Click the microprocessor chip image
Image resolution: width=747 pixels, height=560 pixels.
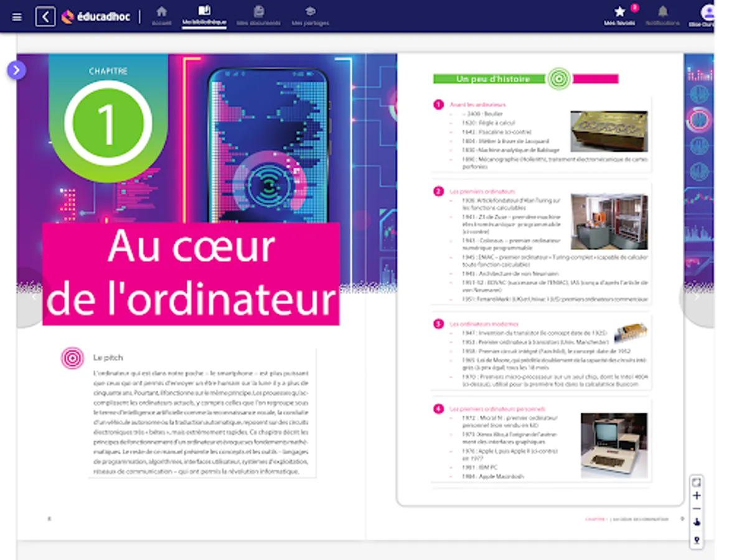tap(631, 332)
